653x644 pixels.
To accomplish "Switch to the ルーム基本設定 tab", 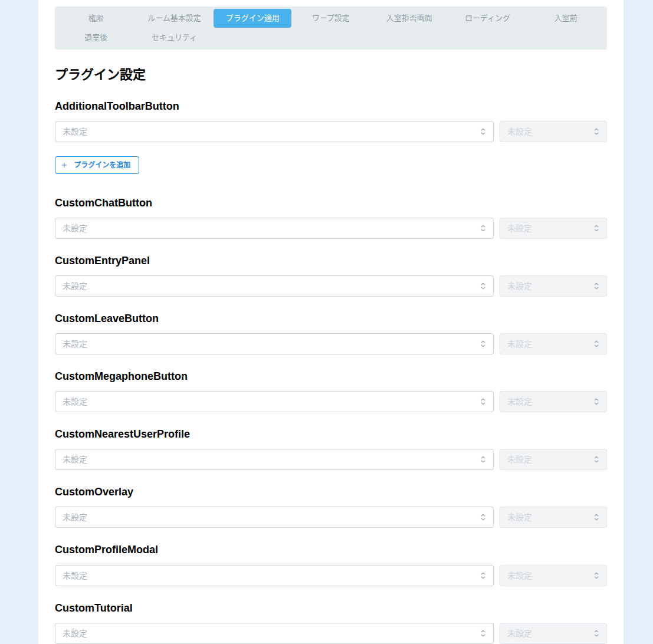I will 174,18.
